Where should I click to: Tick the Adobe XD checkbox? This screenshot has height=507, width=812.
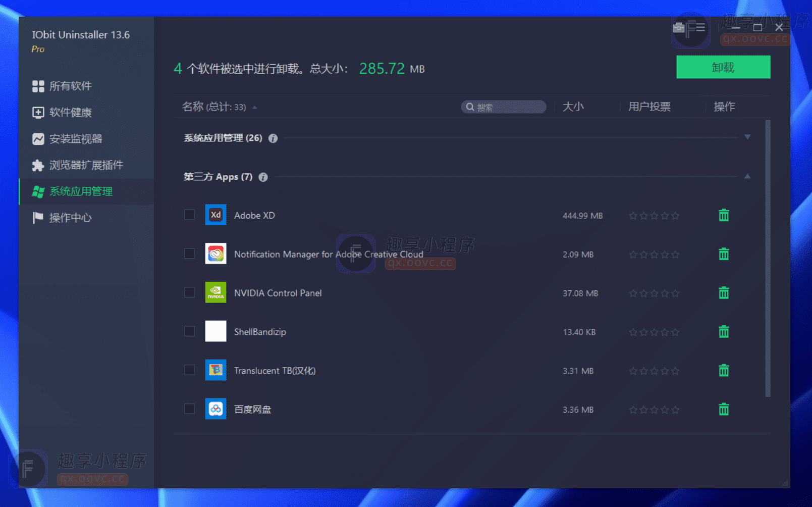[189, 215]
